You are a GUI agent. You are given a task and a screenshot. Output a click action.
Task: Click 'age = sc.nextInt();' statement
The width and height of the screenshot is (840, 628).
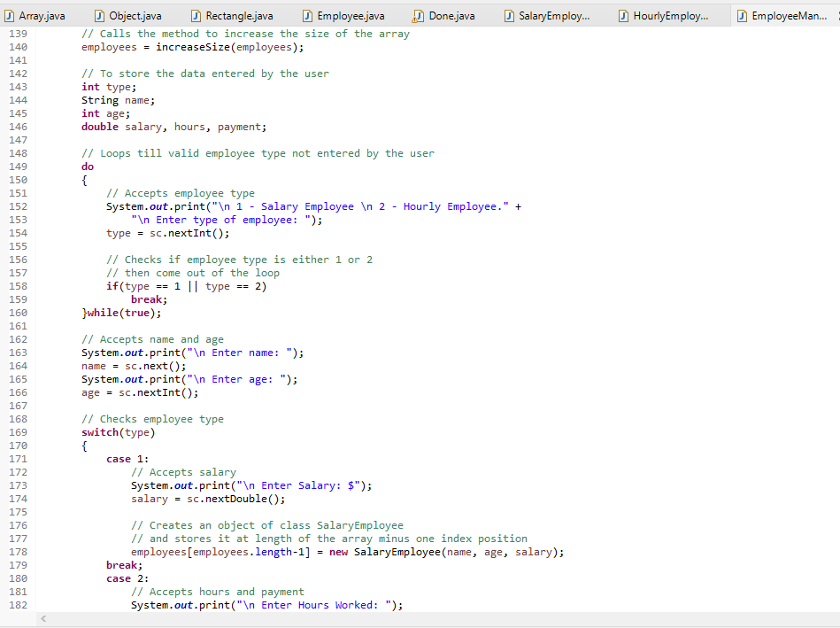(x=140, y=392)
